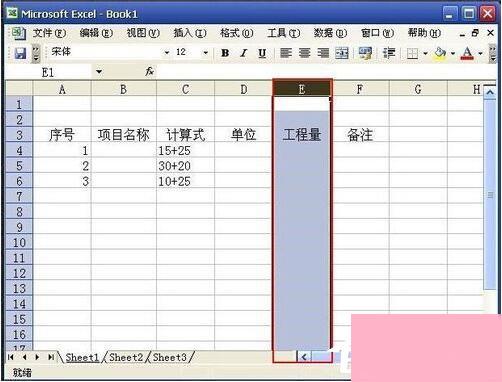The image size is (502, 382).
Task: Click the fill color bucket icon
Action: [x=440, y=53]
